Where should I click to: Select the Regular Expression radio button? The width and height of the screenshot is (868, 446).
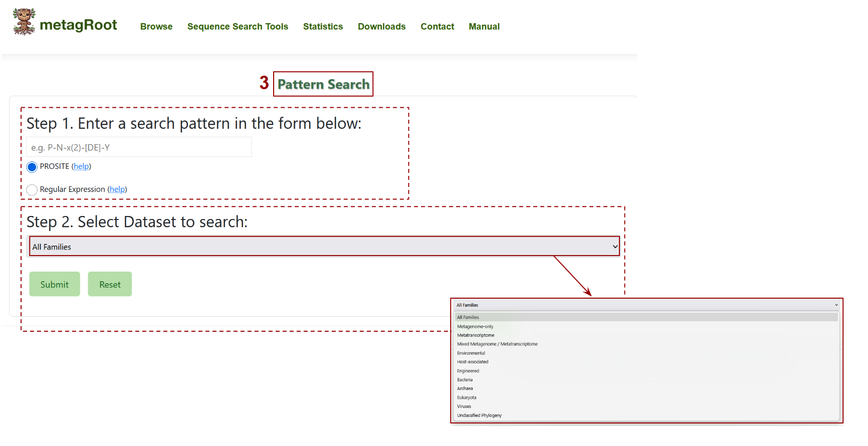tap(32, 190)
